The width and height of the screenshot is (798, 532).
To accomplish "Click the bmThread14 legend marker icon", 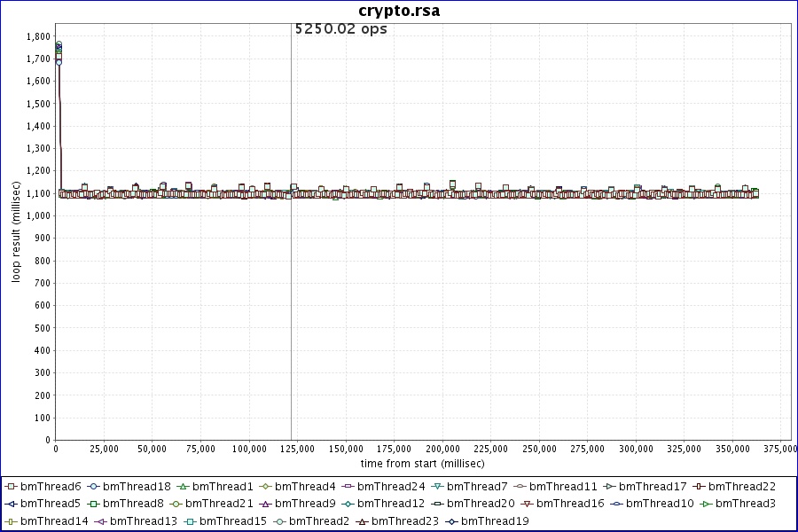I will [11, 520].
